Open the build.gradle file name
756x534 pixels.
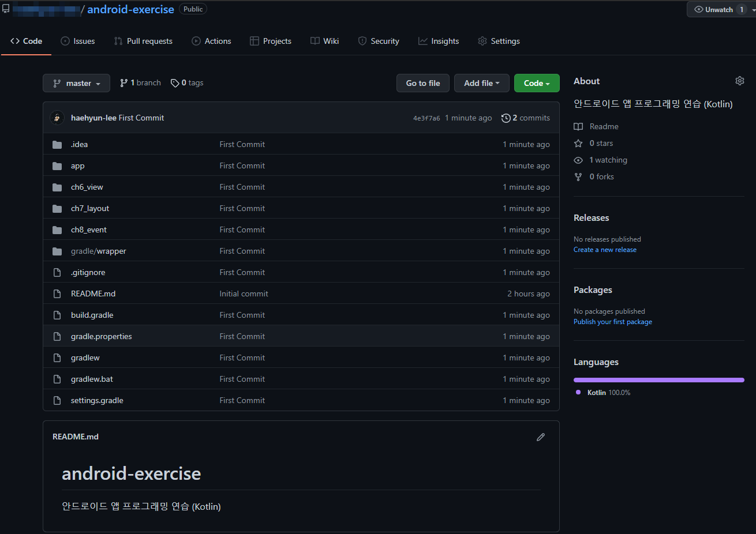[x=92, y=315]
